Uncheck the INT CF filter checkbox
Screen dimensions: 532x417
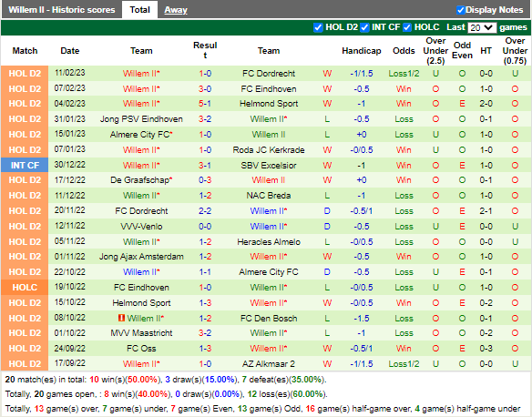coord(364,27)
